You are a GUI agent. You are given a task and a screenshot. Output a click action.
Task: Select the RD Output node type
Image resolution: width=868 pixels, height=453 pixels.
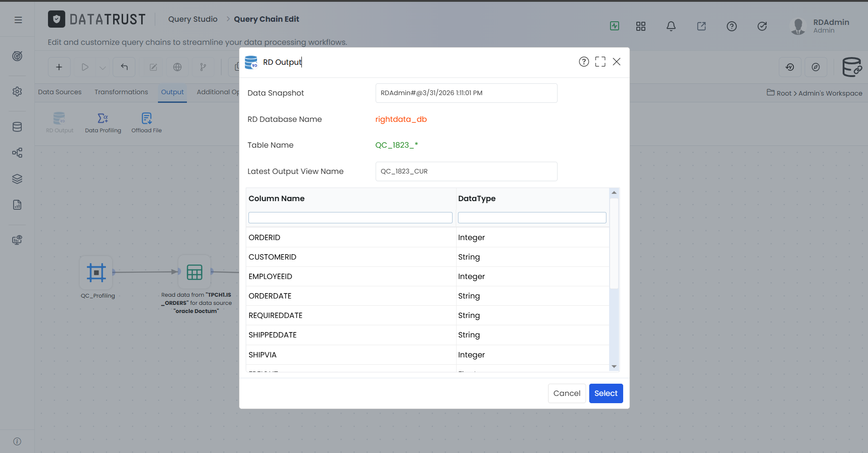pos(60,122)
